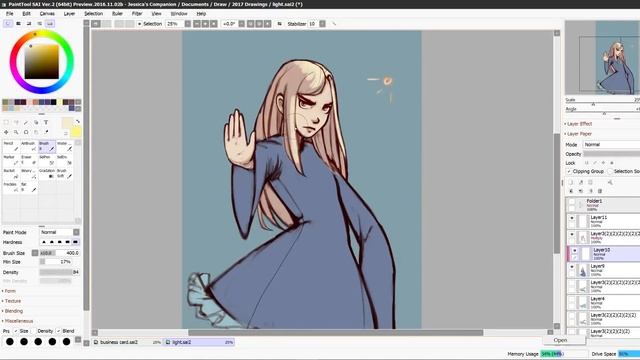Select the Layer9 row

point(603,270)
